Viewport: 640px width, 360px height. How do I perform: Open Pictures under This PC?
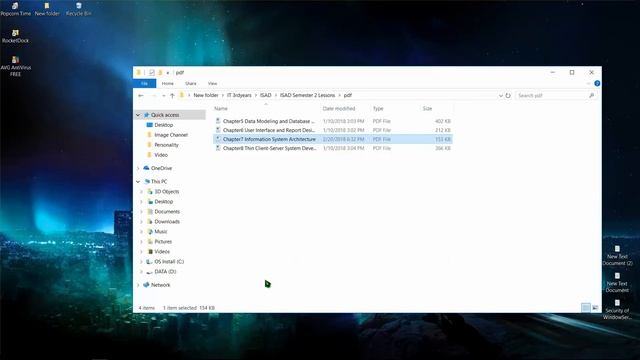163,242
